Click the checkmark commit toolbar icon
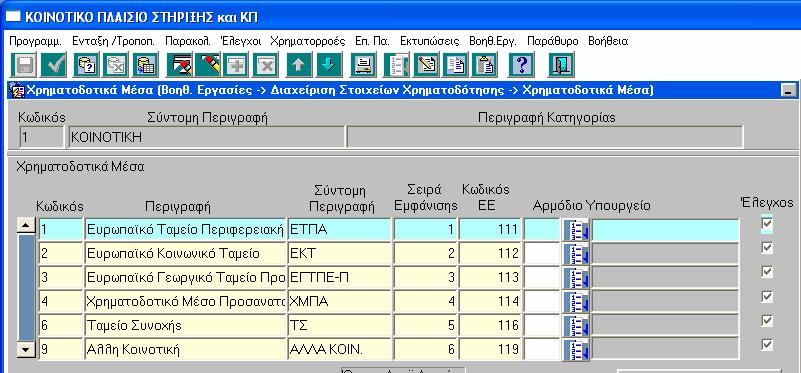Viewport: 801px width, 373px height. [53, 65]
